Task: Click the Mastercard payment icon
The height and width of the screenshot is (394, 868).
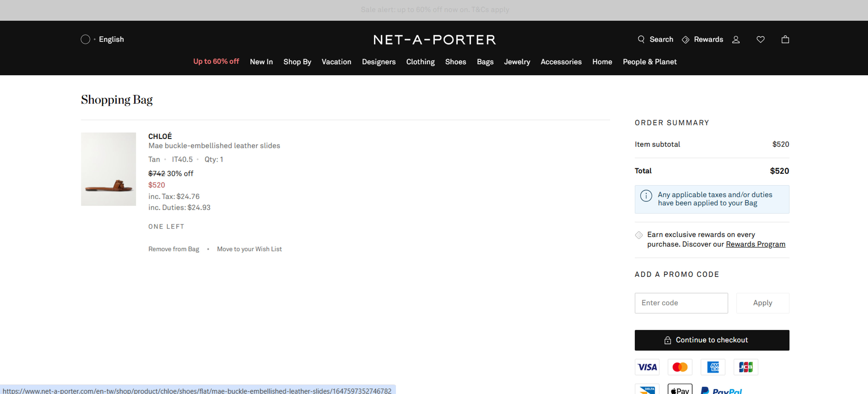Action: (680, 367)
